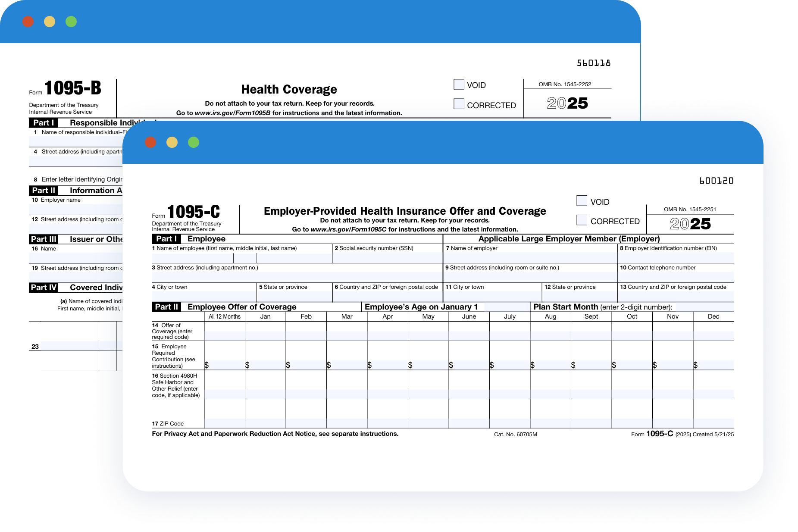Click employee Country and ZIP field, box 6
798x532 pixels.
pyautogui.click(x=387, y=297)
